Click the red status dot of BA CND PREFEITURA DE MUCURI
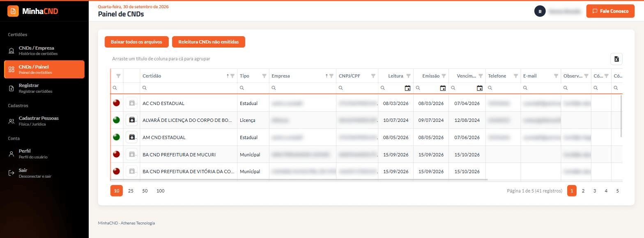Image resolution: width=644 pixels, height=238 pixels. point(116,154)
